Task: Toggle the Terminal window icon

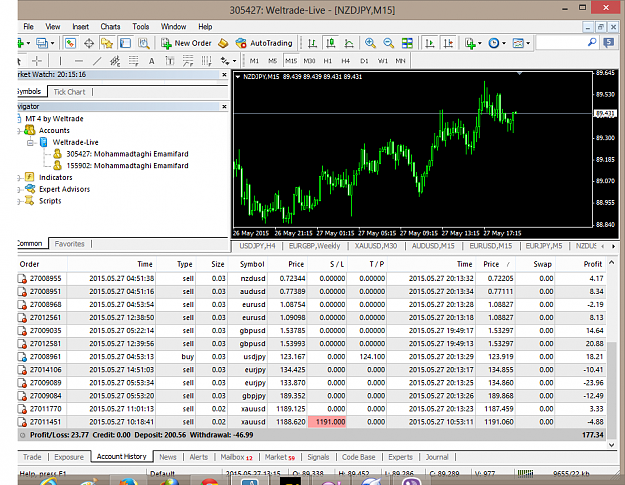Action: point(125,43)
